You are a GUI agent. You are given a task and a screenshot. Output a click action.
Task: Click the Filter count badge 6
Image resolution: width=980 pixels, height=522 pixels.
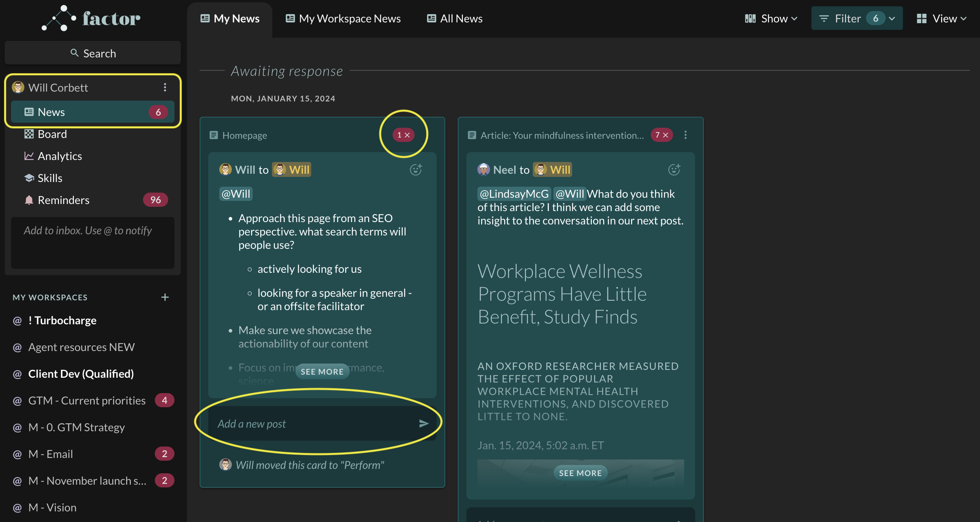click(x=875, y=18)
